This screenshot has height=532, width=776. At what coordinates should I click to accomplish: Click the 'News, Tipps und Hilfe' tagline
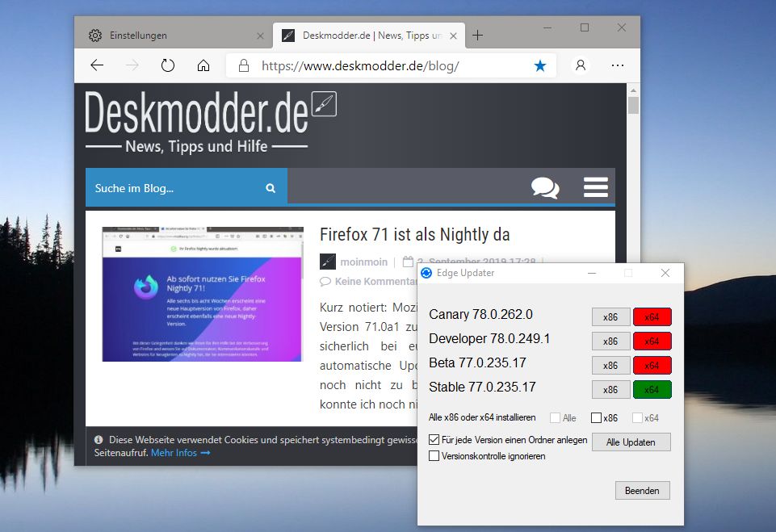[196, 146]
